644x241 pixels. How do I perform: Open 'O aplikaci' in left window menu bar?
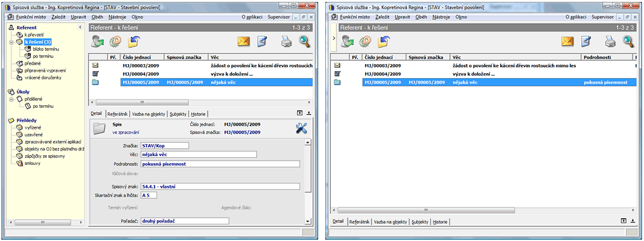[252, 17]
